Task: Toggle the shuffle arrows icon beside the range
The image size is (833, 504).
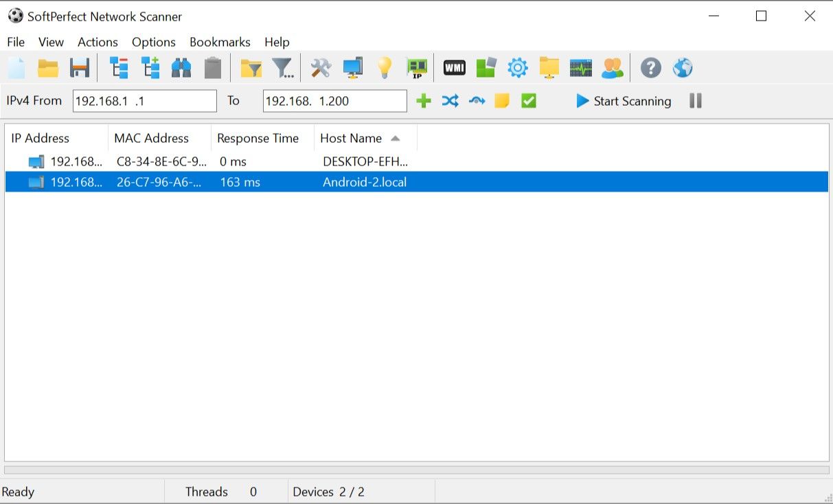Action: (450, 100)
